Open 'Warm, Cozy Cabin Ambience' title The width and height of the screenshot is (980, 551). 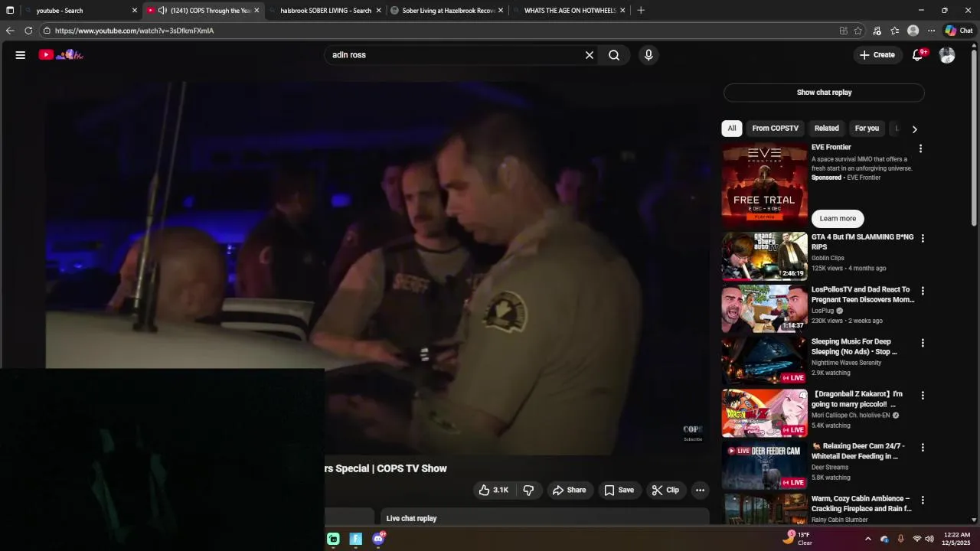(x=861, y=504)
